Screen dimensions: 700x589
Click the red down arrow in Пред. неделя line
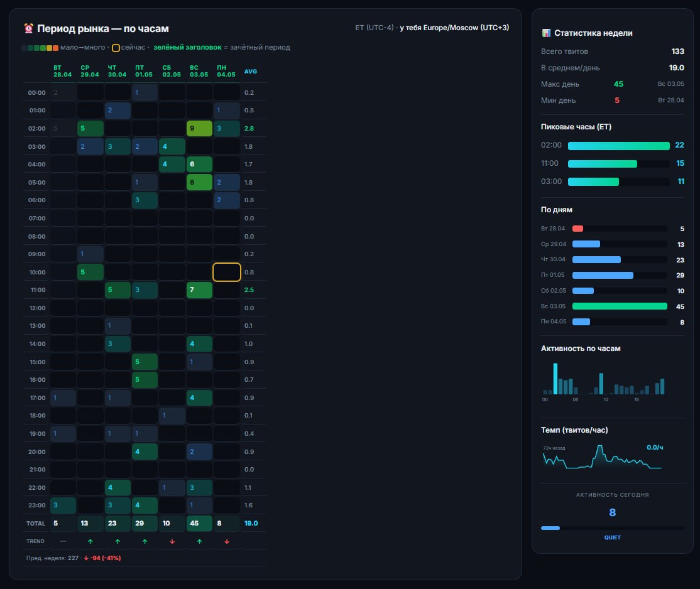click(x=86, y=558)
